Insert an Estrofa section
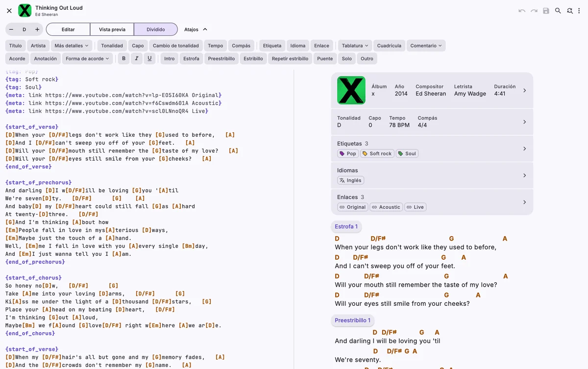The height and width of the screenshot is (369, 588). pyautogui.click(x=192, y=58)
